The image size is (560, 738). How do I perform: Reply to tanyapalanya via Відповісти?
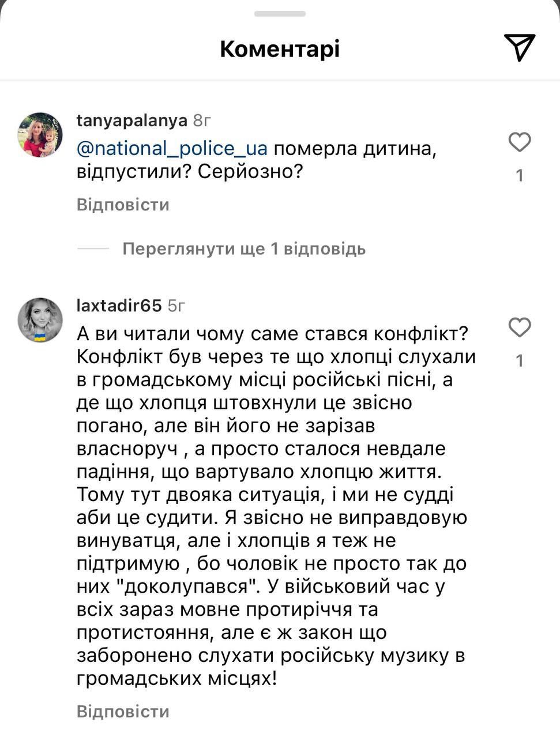pos(123,205)
